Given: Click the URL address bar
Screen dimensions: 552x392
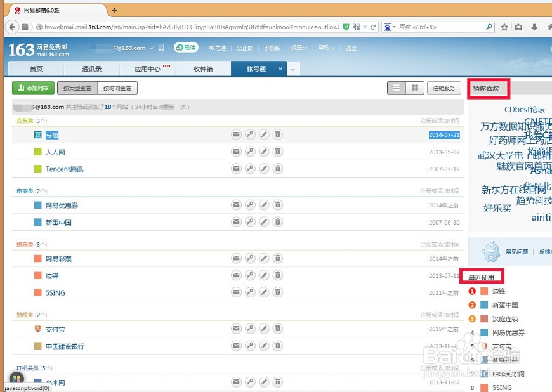Looking at the screenshot, I should [192, 27].
